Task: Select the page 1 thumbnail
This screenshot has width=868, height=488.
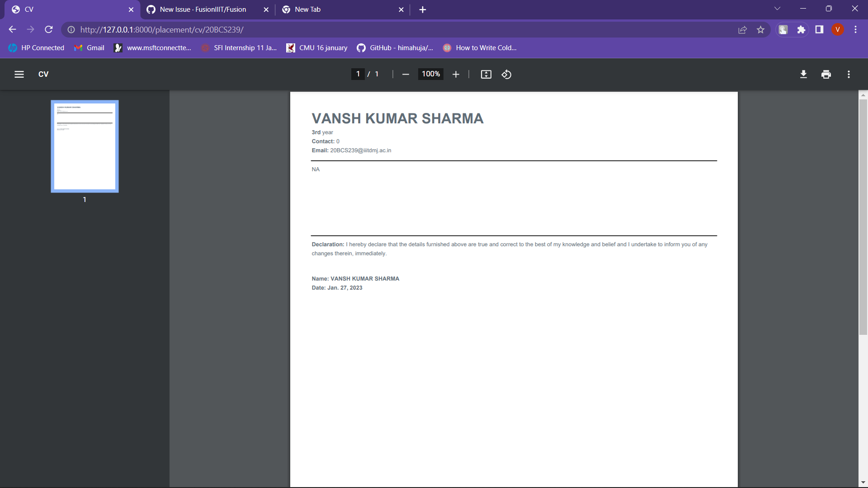Action: coord(85,146)
